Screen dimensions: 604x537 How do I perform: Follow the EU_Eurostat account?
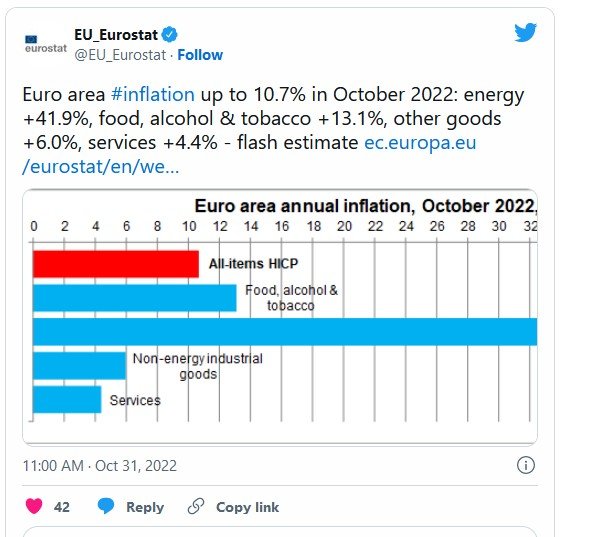point(200,54)
